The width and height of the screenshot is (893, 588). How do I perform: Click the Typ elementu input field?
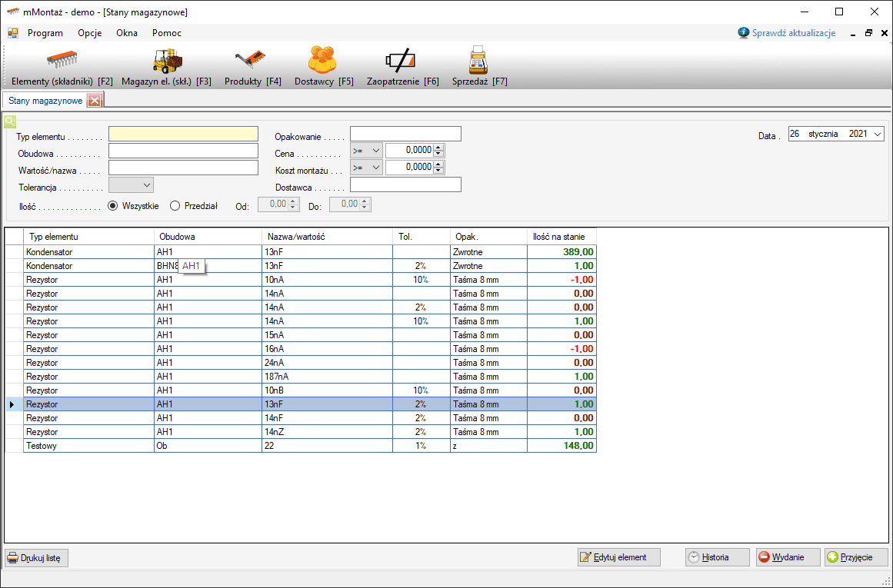click(183, 134)
